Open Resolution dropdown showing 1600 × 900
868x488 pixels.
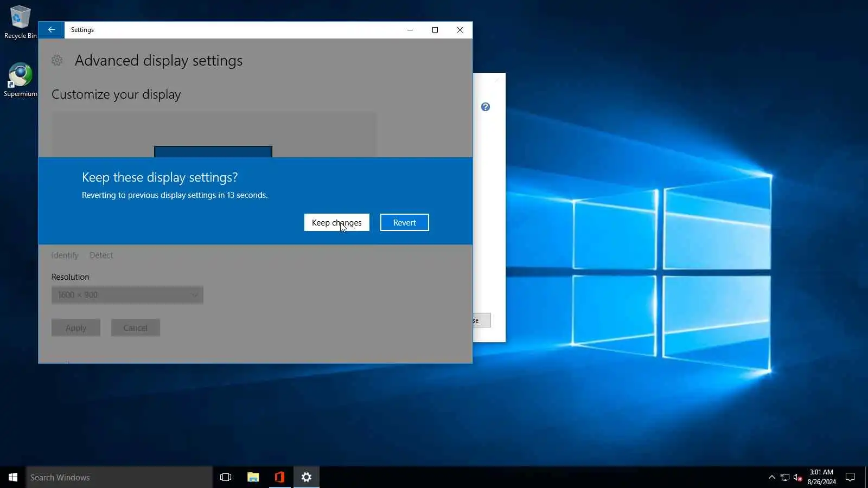coord(127,295)
